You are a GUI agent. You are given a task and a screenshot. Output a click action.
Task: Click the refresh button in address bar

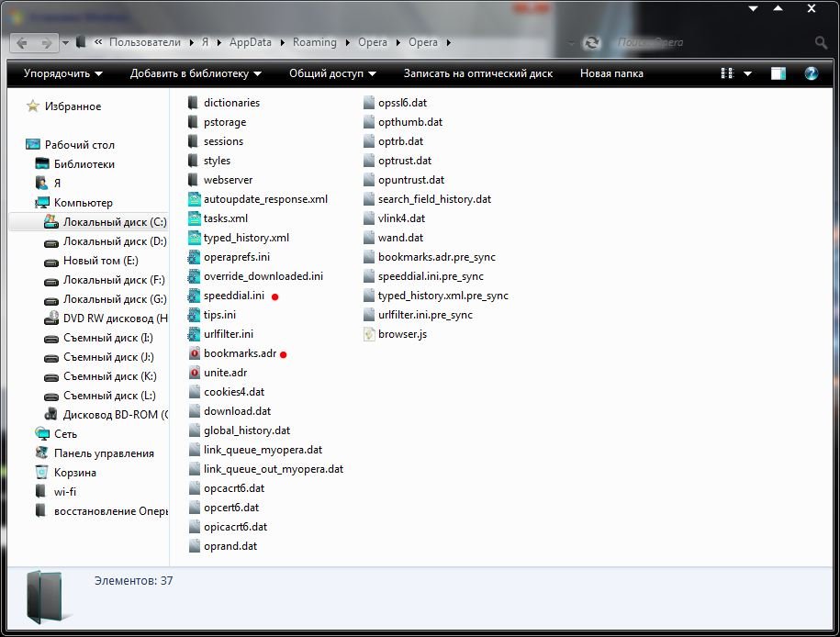tap(592, 42)
